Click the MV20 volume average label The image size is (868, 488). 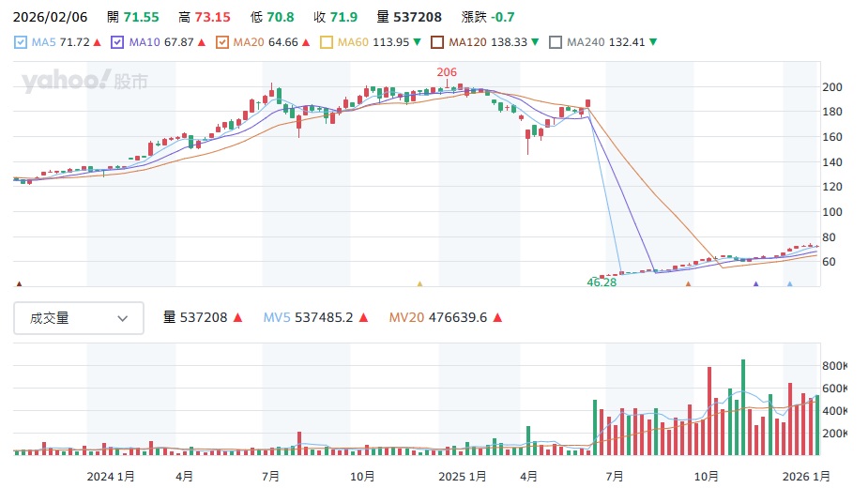point(406,318)
